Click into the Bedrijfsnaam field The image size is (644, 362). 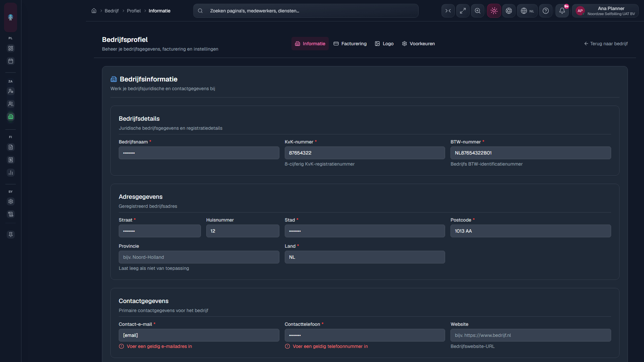point(199,153)
